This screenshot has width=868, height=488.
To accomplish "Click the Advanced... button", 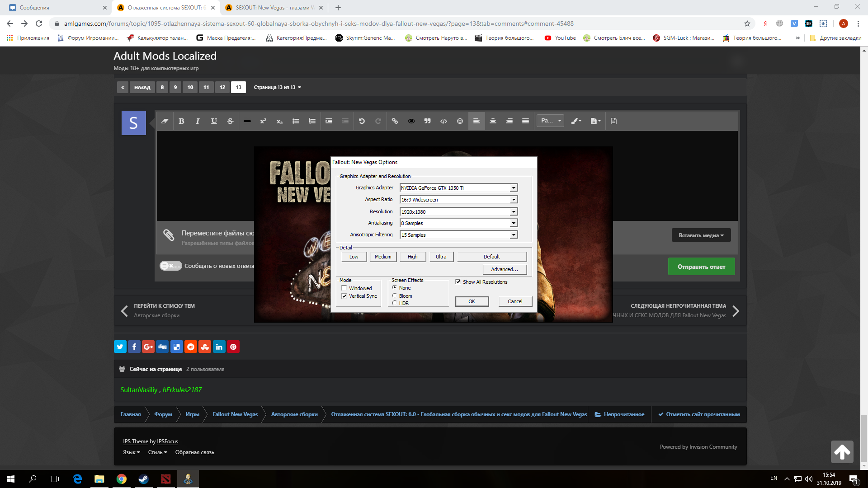I will [x=505, y=269].
